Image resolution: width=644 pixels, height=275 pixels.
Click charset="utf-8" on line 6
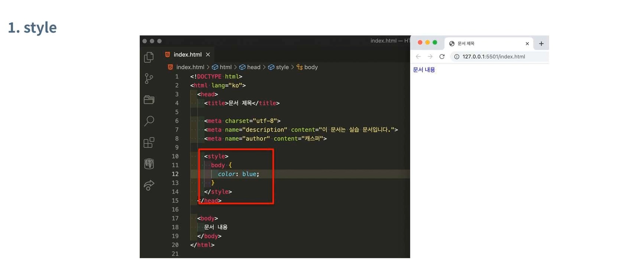(251, 121)
